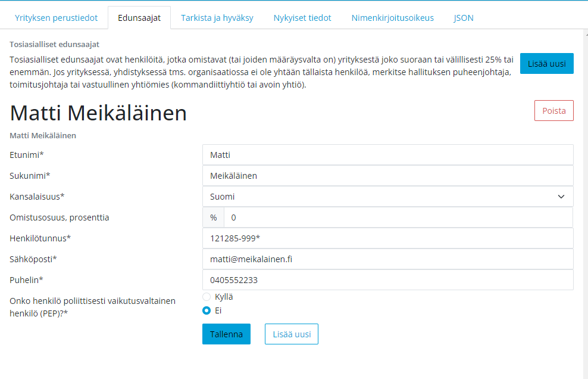The image size is (588, 379).
Task: Click the Sähköposti email field
Action: (388, 259)
